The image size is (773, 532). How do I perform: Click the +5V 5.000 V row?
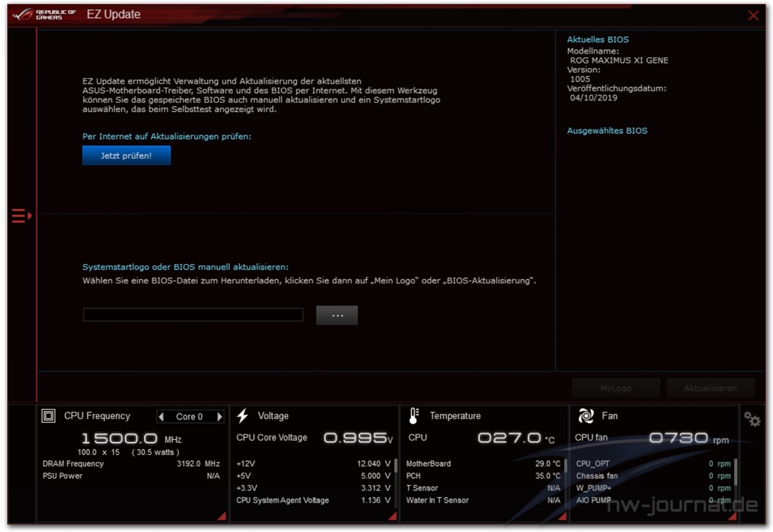click(314, 476)
